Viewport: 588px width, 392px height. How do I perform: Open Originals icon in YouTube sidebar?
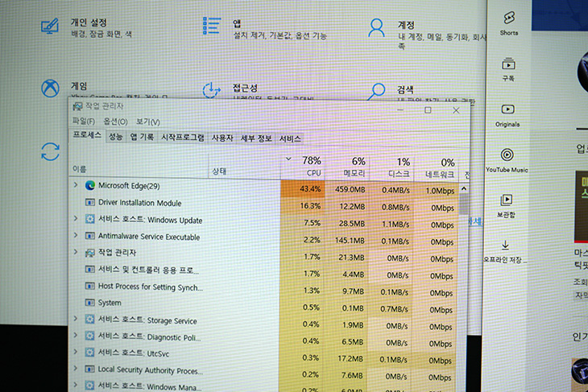coord(507,109)
